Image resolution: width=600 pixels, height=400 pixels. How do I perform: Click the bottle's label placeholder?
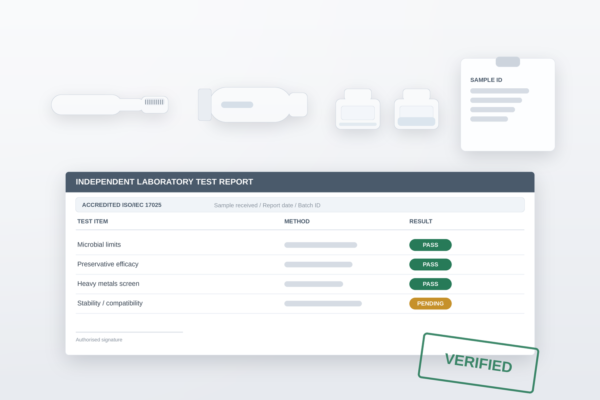coord(237,105)
